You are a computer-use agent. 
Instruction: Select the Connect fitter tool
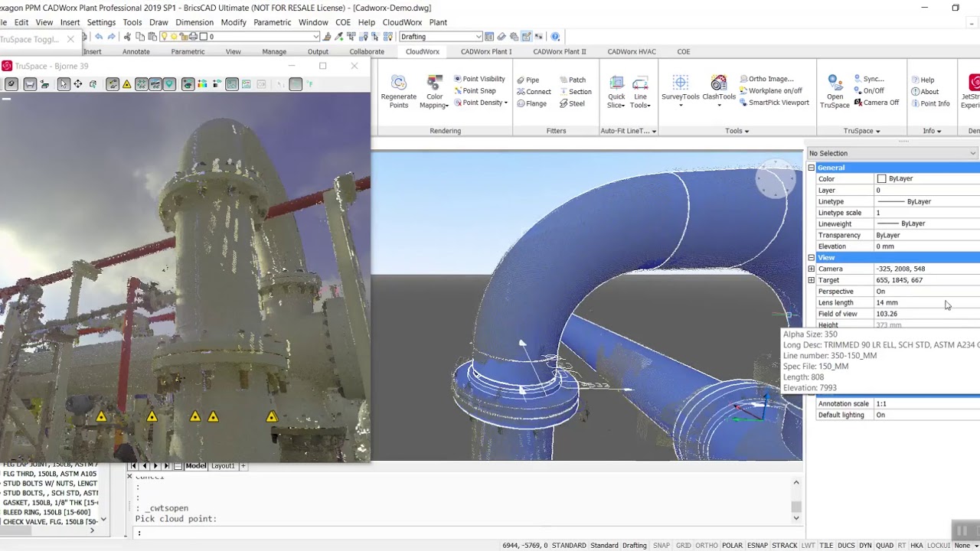coord(534,92)
